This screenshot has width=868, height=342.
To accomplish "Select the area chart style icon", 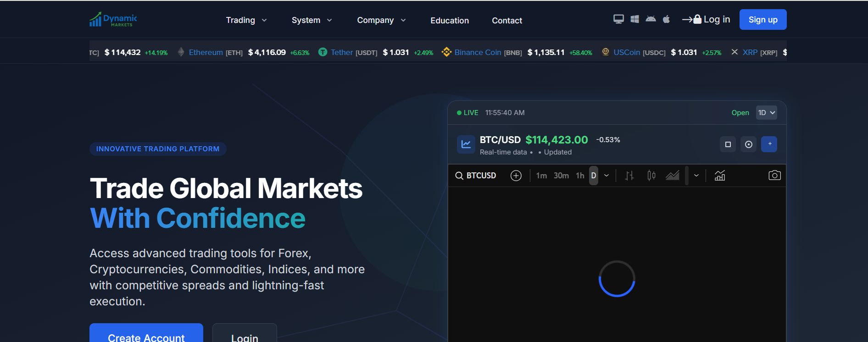I will pyautogui.click(x=673, y=176).
